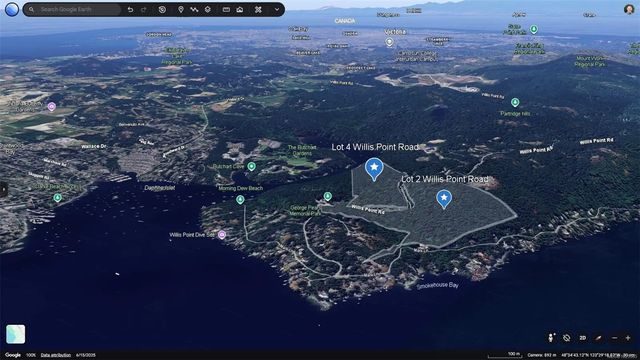Click the Lot 4 Willis Point Road label

tap(375, 147)
